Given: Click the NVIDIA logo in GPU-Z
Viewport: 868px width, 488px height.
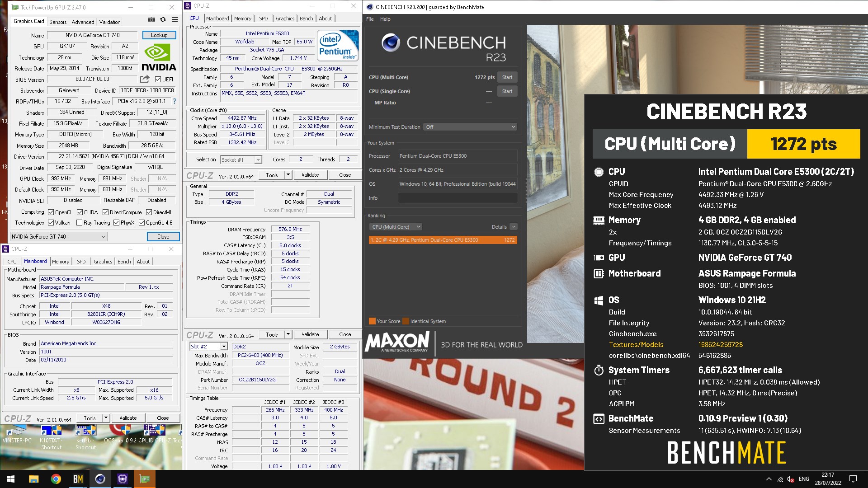Looking at the screenshot, I should [x=159, y=57].
